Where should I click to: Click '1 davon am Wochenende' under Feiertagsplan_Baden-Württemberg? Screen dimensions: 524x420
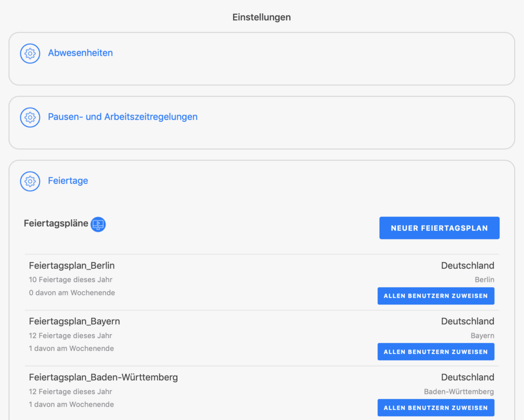click(72, 404)
